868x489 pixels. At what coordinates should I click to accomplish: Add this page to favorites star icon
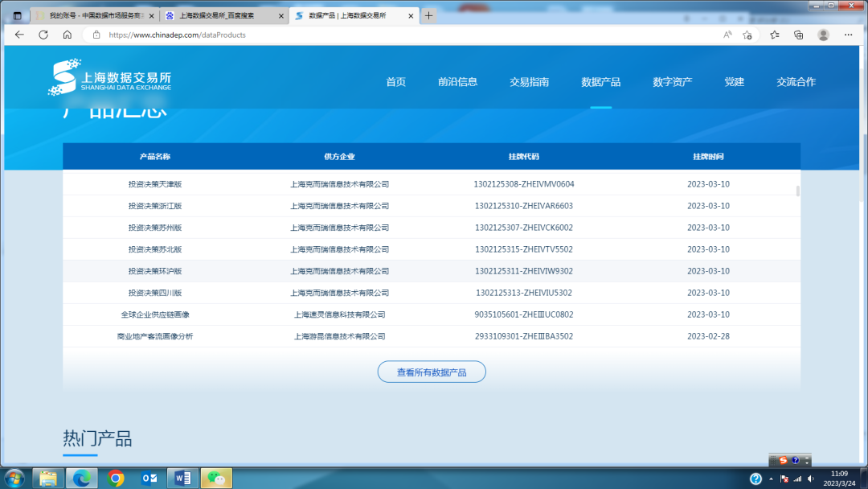point(747,35)
